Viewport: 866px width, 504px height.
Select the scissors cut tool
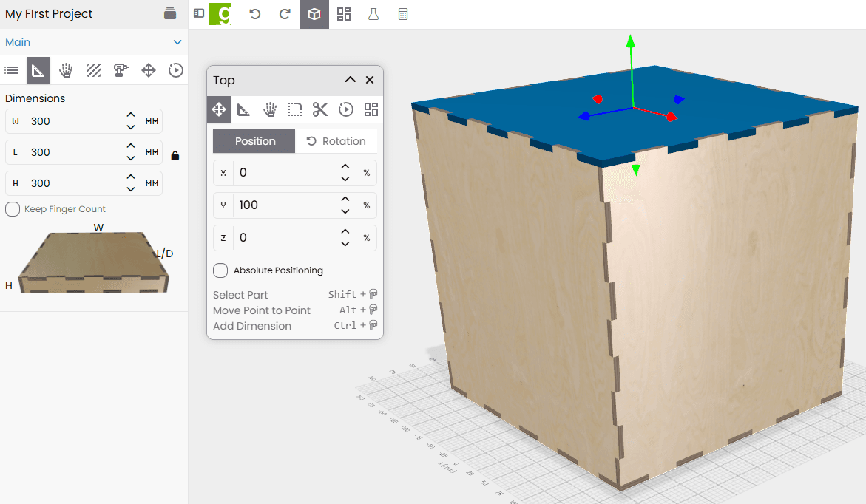(320, 109)
